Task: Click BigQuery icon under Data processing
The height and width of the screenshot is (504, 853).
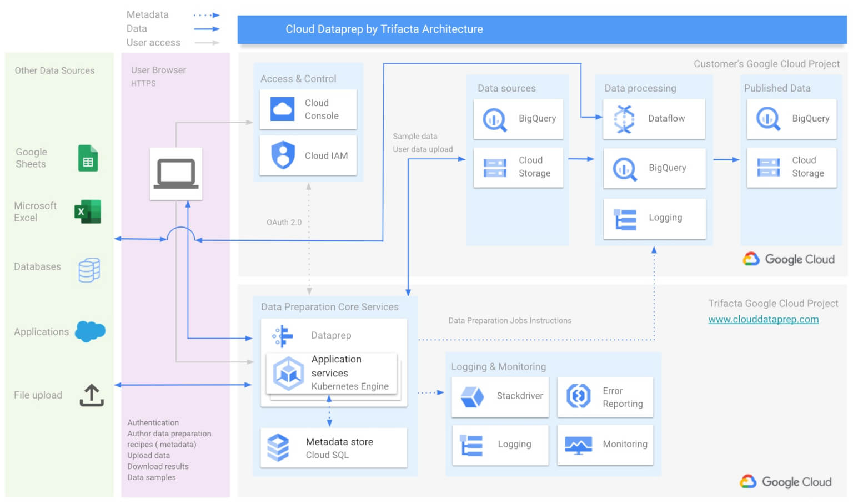Action: coord(625,169)
